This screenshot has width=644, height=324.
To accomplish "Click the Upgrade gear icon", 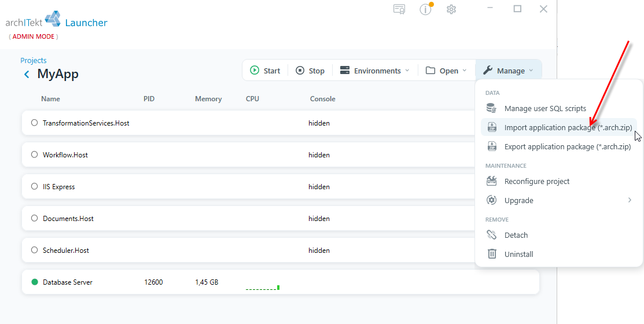I will 492,200.
